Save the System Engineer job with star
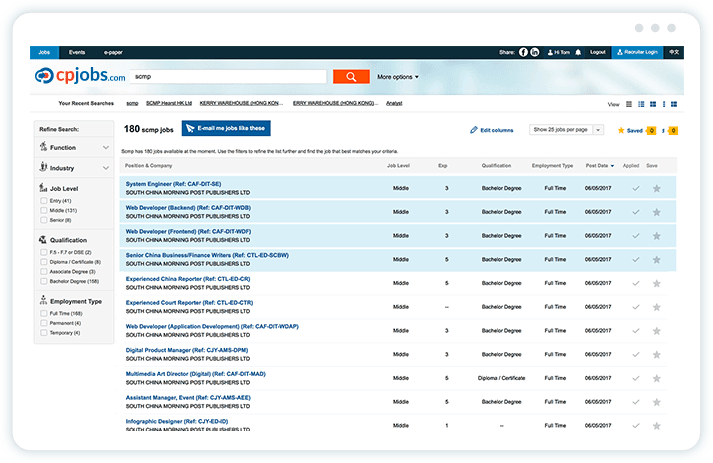Viewport: 713px width, 463px height. coord(656,188)
